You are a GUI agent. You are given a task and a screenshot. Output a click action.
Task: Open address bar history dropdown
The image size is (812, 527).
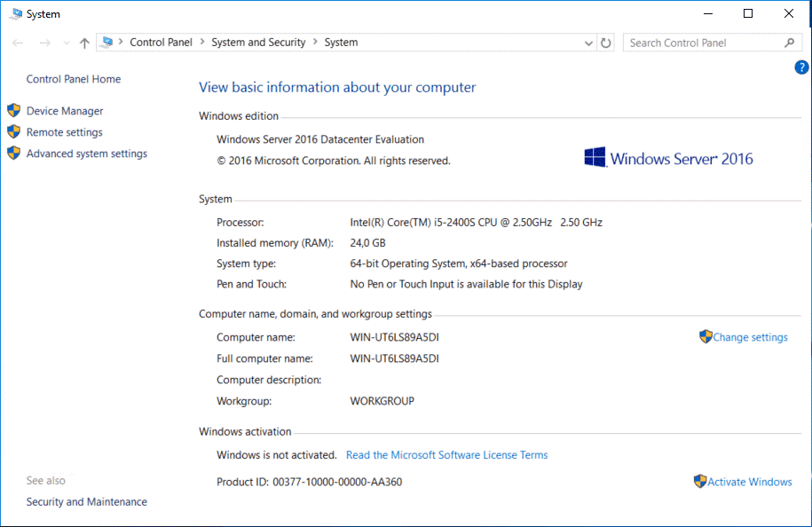pyautogui.click(x=588, y=43)
